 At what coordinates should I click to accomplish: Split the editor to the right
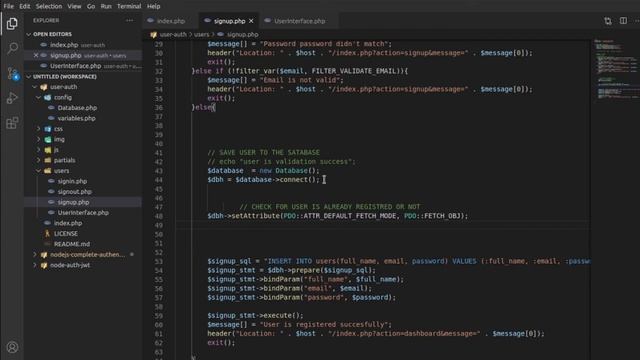pos(623,21)
